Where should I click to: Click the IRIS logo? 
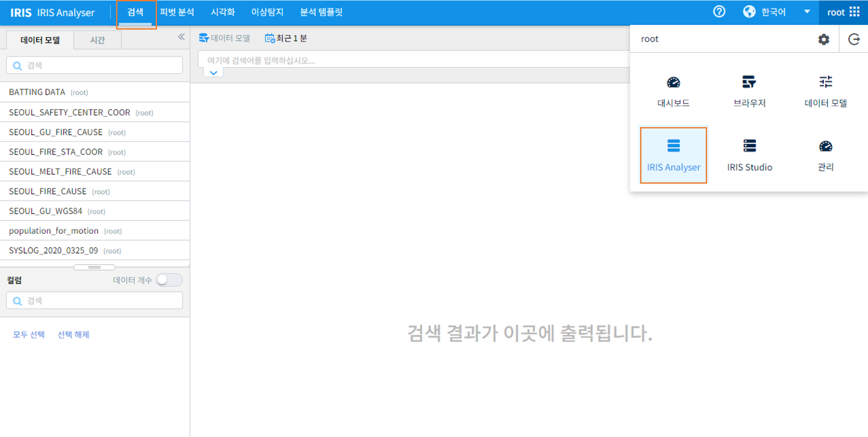tap(20, 12)
